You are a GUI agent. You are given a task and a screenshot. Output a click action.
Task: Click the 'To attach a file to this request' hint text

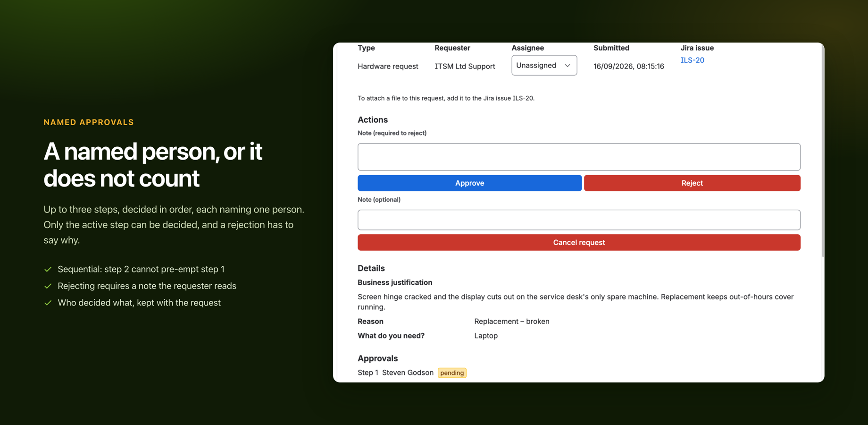[x=446, y=98]
